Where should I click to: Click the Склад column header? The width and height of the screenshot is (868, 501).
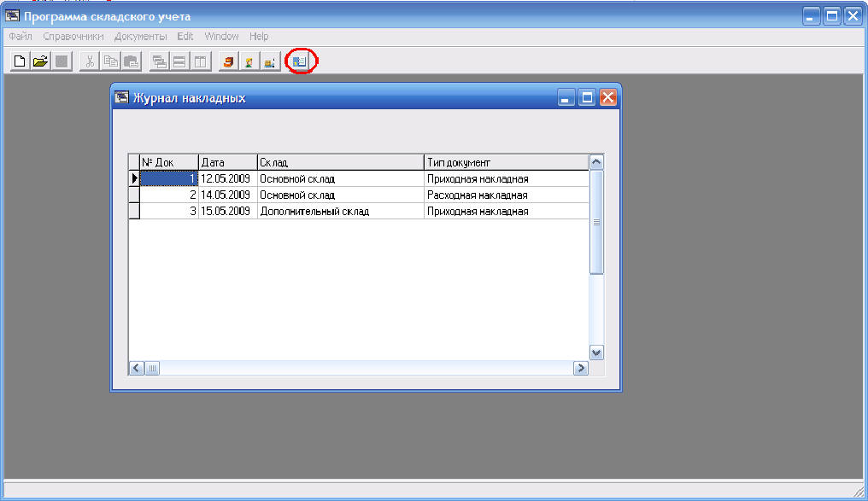pos(340,162)
